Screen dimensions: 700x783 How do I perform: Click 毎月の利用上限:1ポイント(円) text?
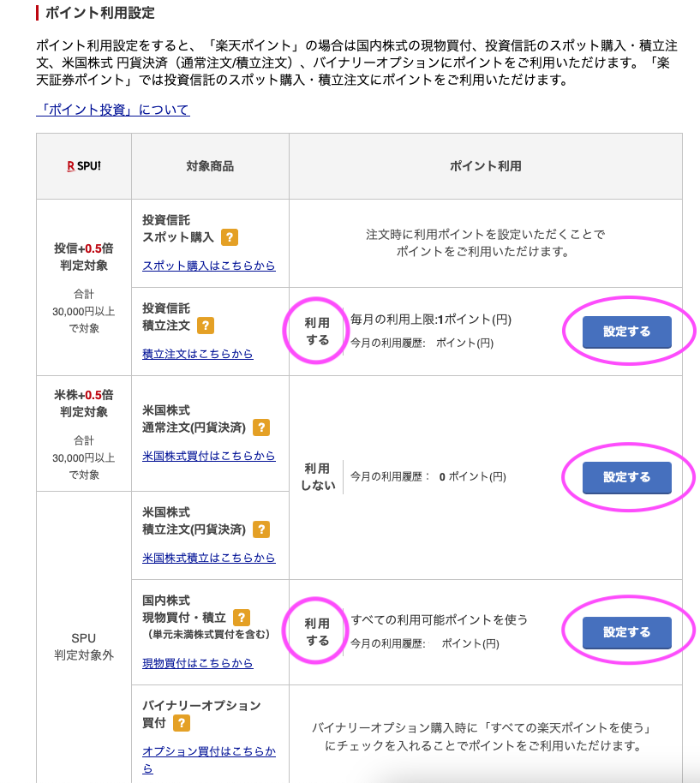pyautogui.click(x=431, y=320)
